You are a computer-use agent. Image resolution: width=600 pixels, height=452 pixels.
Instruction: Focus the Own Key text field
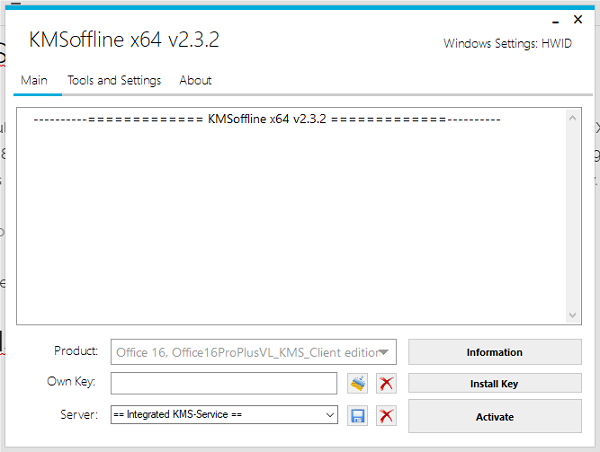pos(224,383)
